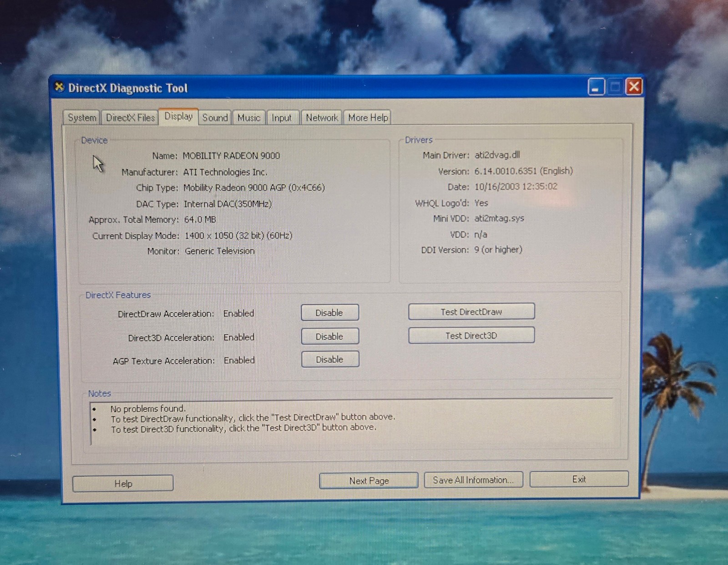Switch to the System tab

click(x=82, y=118)
